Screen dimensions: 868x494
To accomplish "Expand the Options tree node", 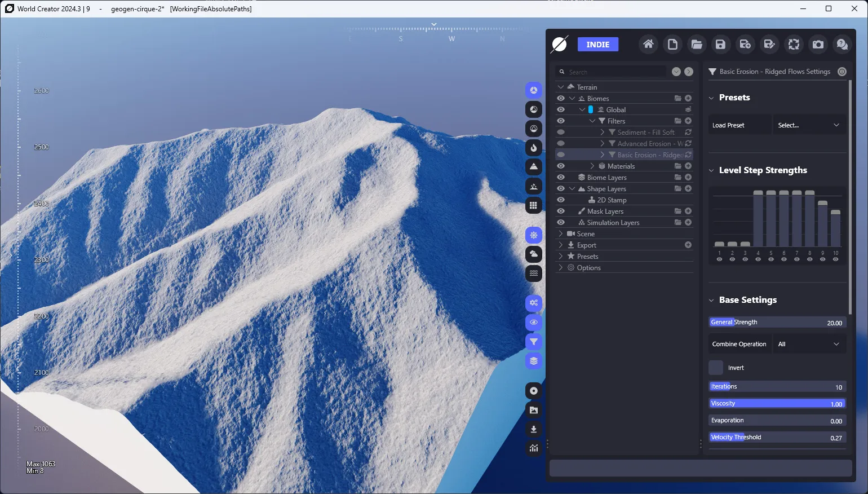I will coord(561,267).
